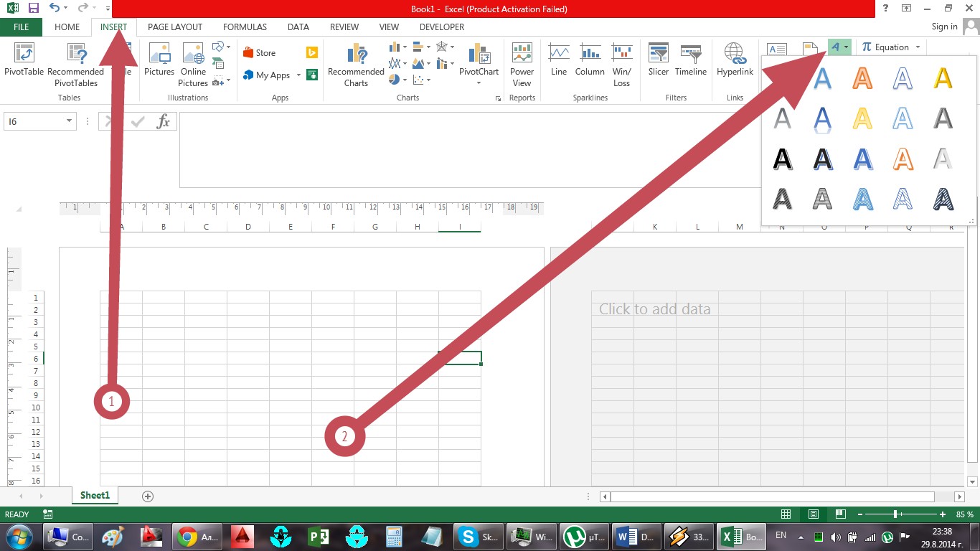
Task: Open the Scatter chart dropdown
Action: pyautogui.click(x=422, y=80)
